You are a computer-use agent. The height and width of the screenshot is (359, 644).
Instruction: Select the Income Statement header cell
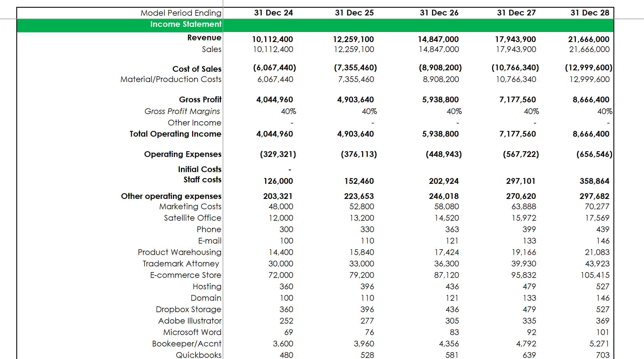coord(186,24)
